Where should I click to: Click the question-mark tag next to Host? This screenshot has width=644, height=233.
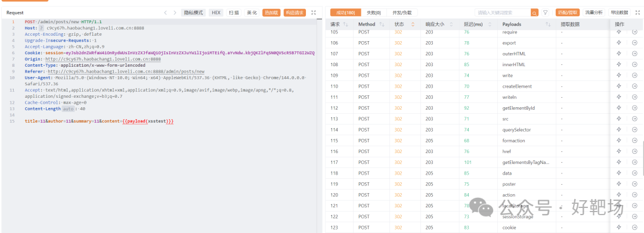pyautogui.click(x=41, y=28)
